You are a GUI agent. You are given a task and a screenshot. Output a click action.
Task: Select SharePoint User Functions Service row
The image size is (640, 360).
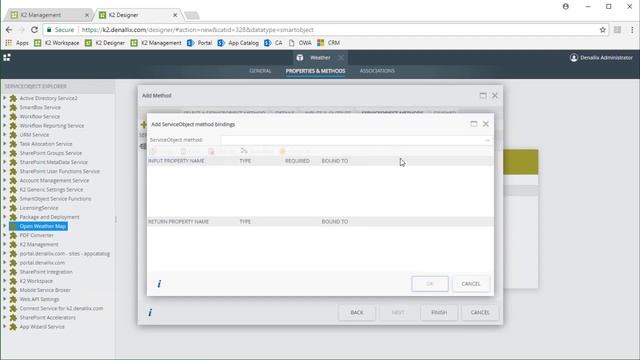[x=59, y=171]
